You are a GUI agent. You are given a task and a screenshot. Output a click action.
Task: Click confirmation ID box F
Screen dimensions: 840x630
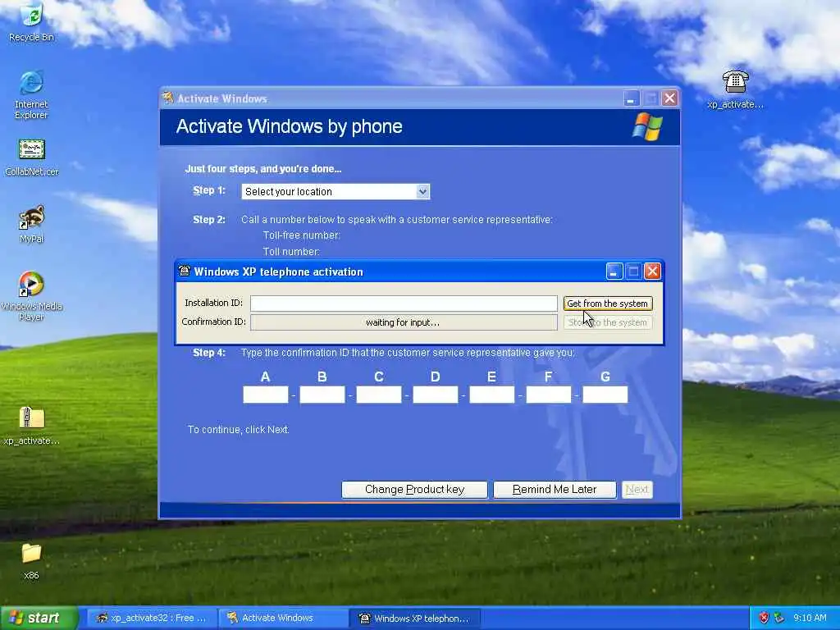point(549,395)
